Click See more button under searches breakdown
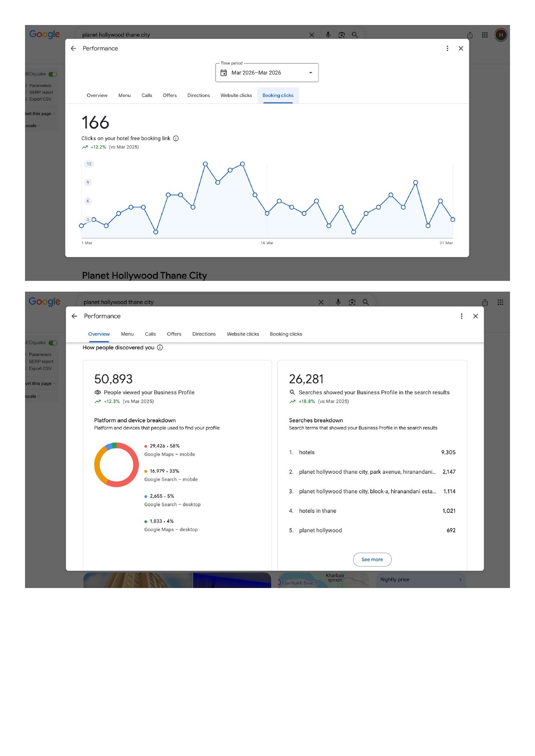Image resolution: width=535 pixels, height=756 pixels. (x=372, y=560)
